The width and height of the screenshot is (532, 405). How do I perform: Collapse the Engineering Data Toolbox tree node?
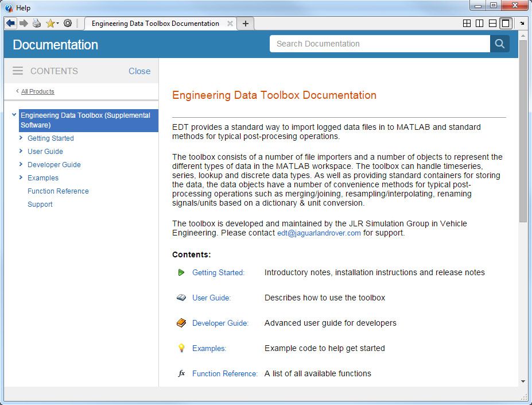pyautogui.click(x=13, y=114)
